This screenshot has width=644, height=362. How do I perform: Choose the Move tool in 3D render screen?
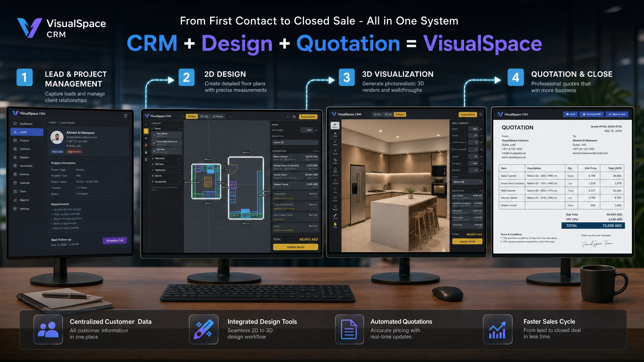pyautogui.click(x=335, y=134)
